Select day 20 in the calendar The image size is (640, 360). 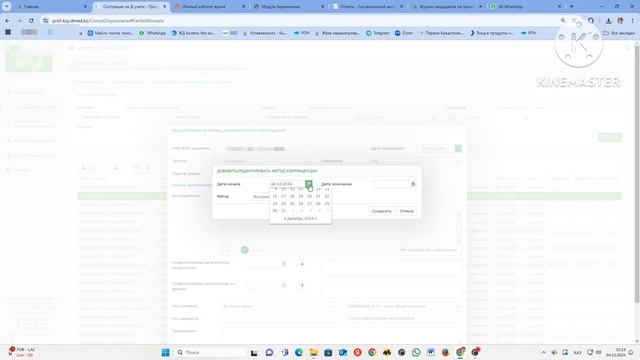[309, 196]
